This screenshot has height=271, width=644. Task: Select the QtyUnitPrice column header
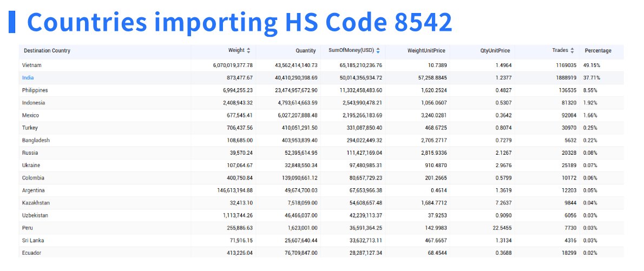pos(495,50)
